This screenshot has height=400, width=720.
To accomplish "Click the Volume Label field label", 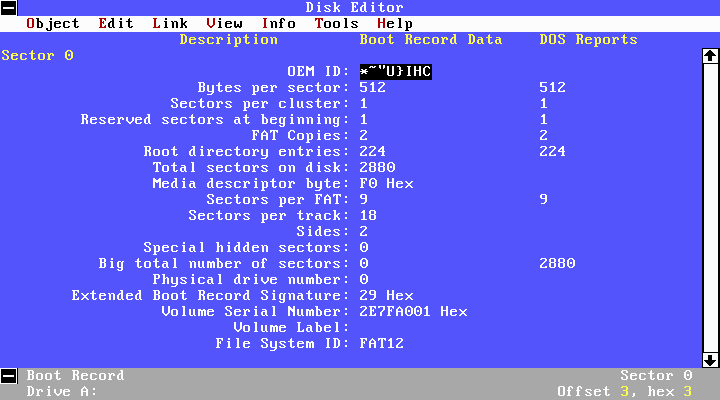I will (x=292, y=327).
